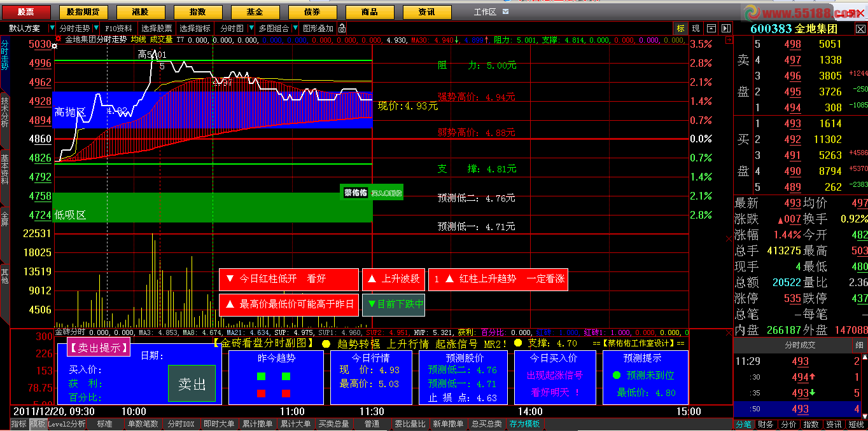This screenshot has width=868, height=431.
Task: Click the 现价:4.93元 chart label
Action: (x=408, y=106)
